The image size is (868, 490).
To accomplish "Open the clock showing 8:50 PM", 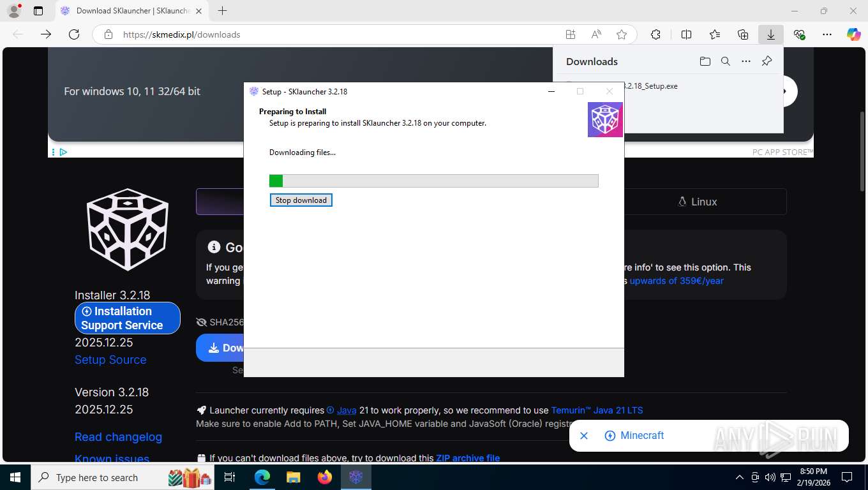I will (x=814, y=477).
